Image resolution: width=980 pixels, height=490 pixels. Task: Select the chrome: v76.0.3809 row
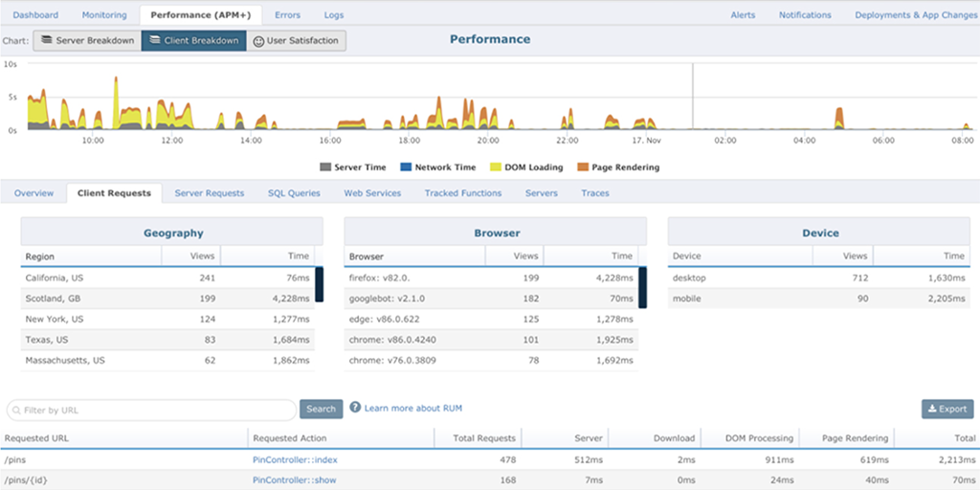(x=491, y=361)
